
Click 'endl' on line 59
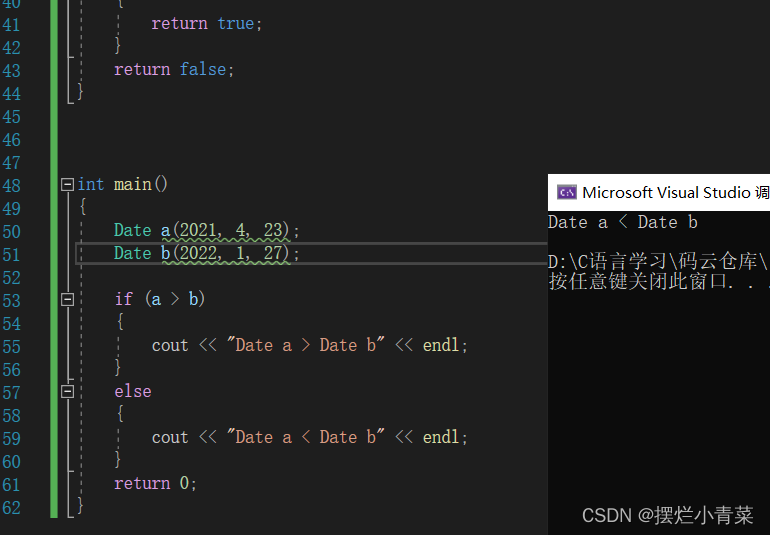click(441, 437)
